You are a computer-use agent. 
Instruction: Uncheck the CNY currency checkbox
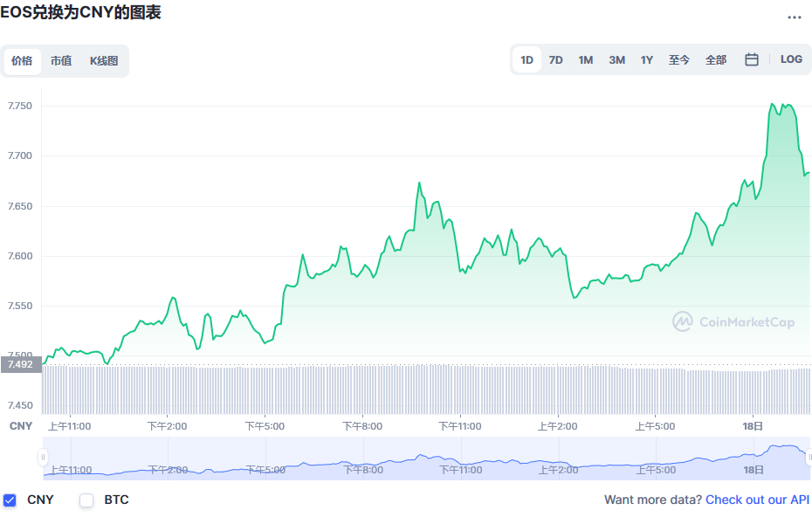tap(10, 500)
